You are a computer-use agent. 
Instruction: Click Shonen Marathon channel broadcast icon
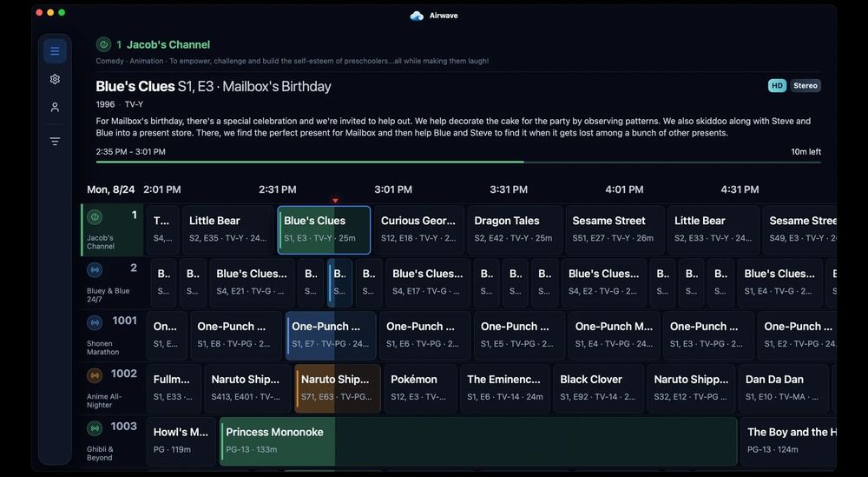95,322
